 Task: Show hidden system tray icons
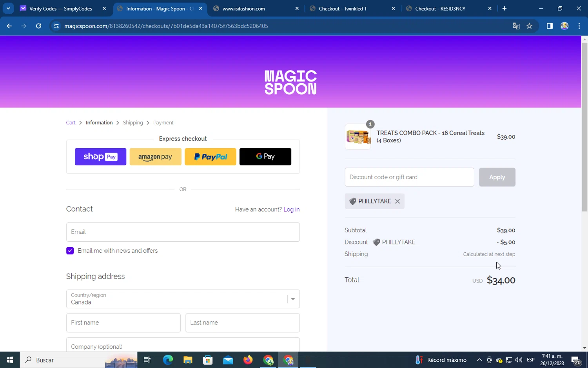pyautogui.click(x=479, y=360)
